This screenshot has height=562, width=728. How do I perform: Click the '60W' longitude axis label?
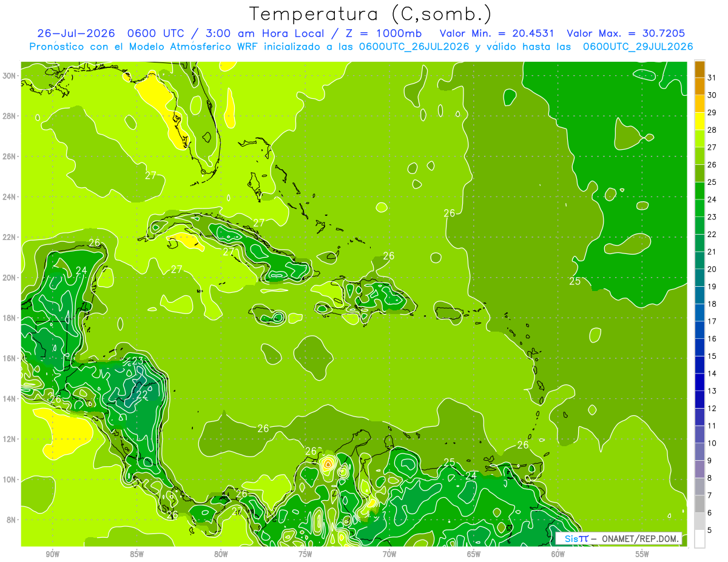point(558,554)
